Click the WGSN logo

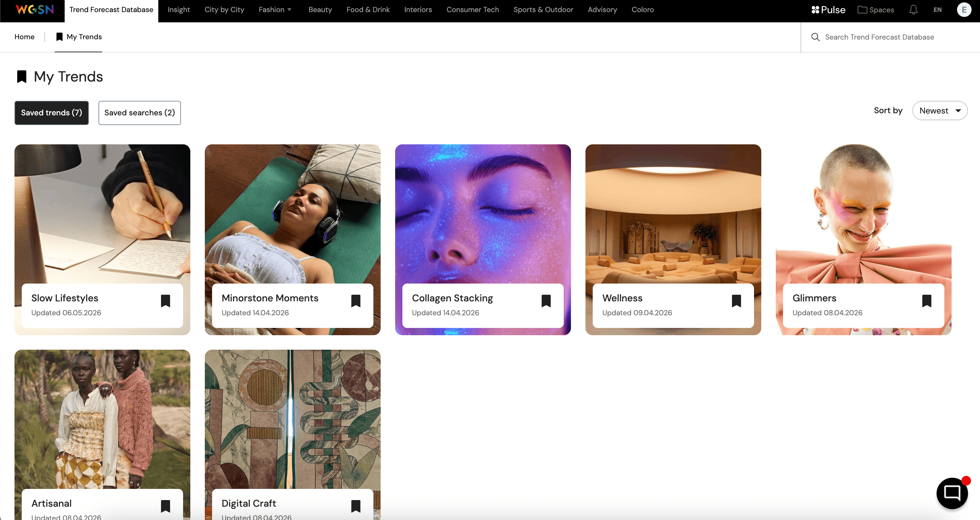tap(35, 9)
